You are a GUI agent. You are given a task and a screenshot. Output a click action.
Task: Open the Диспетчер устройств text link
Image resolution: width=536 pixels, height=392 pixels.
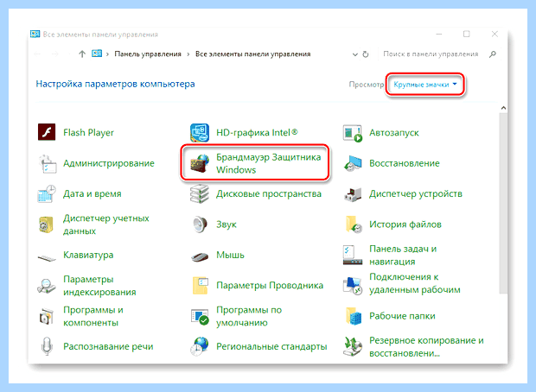[416, 194]
